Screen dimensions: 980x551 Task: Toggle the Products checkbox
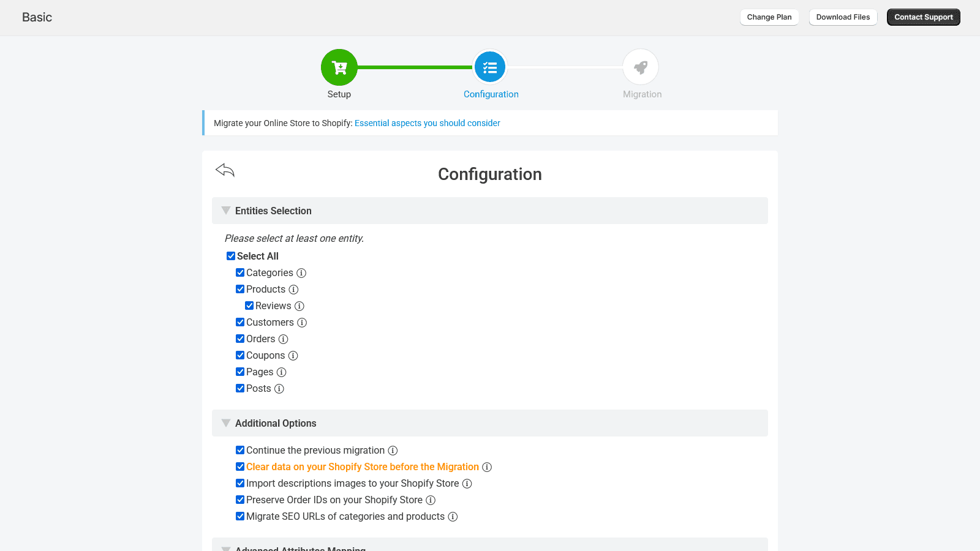point(240,289)
